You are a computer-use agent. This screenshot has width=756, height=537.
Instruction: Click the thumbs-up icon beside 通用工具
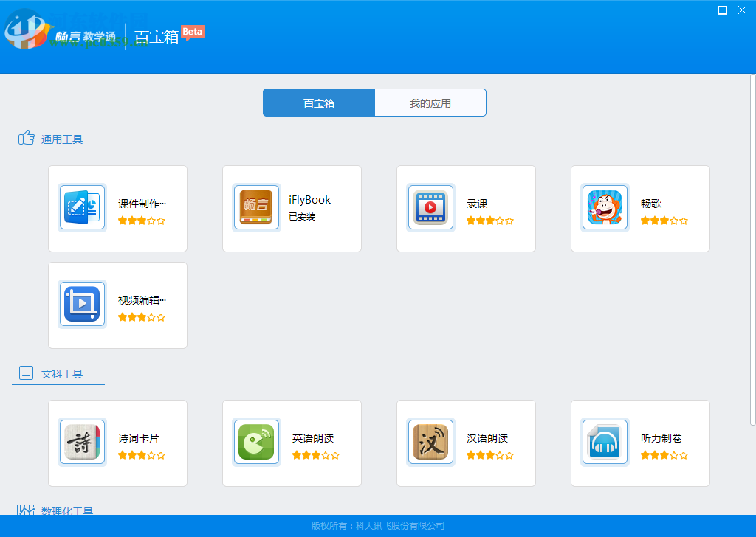(24, 136)
